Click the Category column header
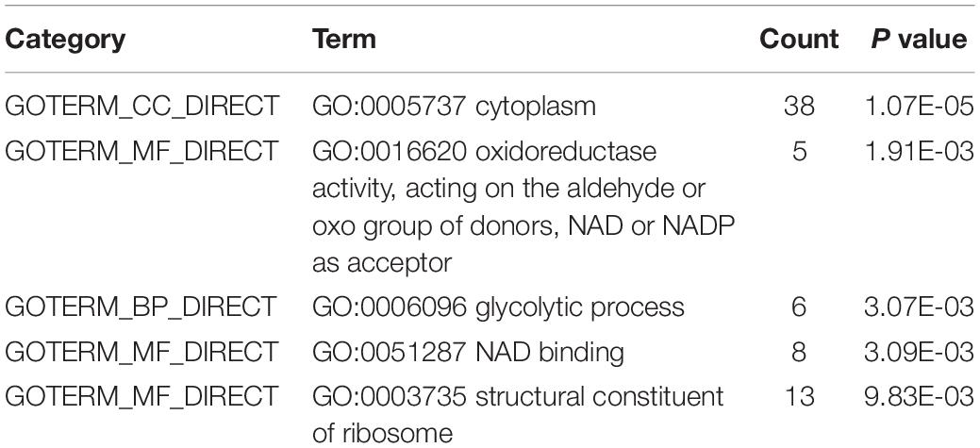980x448 pixels. click(x=66, y=40)
